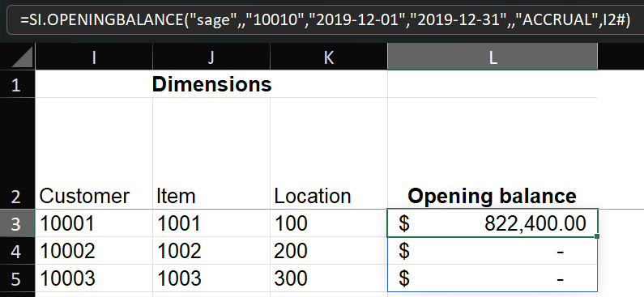Select row 2 header

coord(17,154)
